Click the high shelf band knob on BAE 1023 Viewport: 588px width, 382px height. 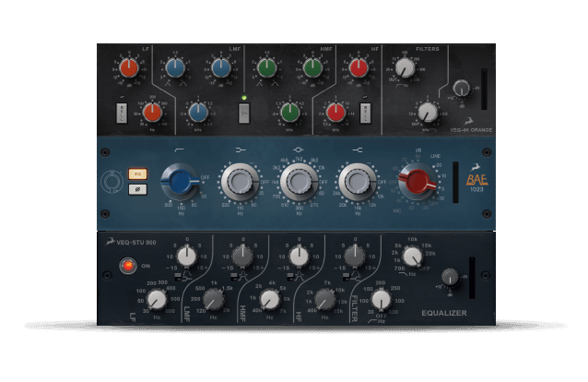click(x=357, y=182)
